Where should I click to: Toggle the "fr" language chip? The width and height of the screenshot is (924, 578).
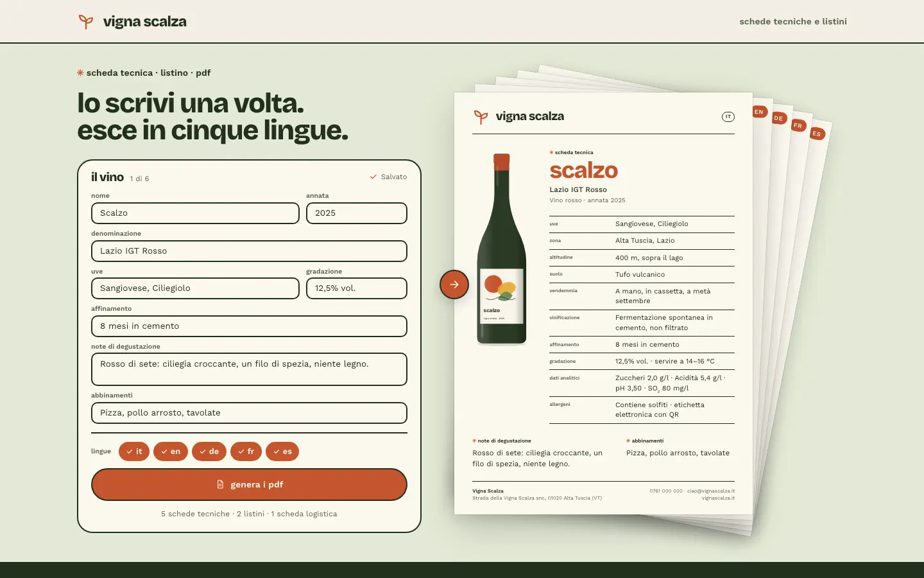pyautogui.click(x=246, y=451)
